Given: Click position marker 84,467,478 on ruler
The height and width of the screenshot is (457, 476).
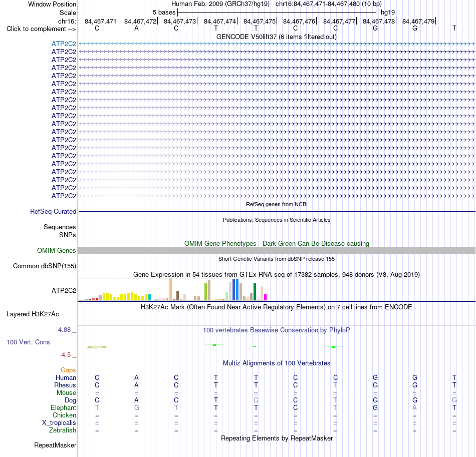Looking at the screenshot, I should (379, 21).
